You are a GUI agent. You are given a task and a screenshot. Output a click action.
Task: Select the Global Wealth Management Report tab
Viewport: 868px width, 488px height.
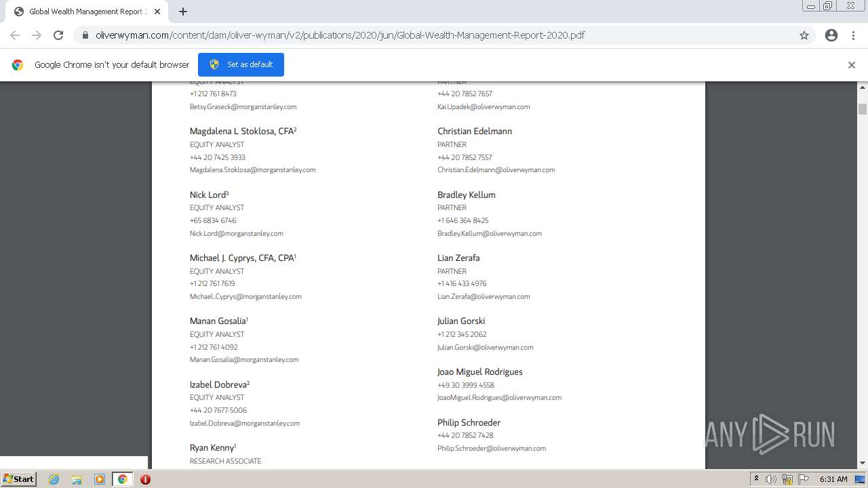(87, 12)
